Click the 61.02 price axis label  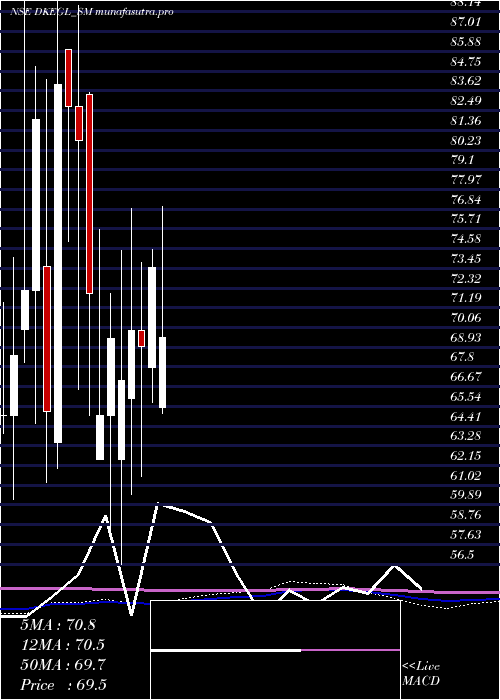466,475
